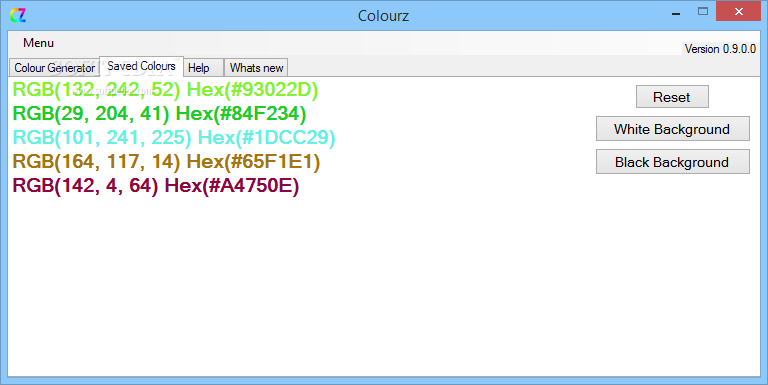Select the saved colour RGB(164, 117, 14)
Image resolution: width=768 pixels, height=385 pixels.
point(166,162)
